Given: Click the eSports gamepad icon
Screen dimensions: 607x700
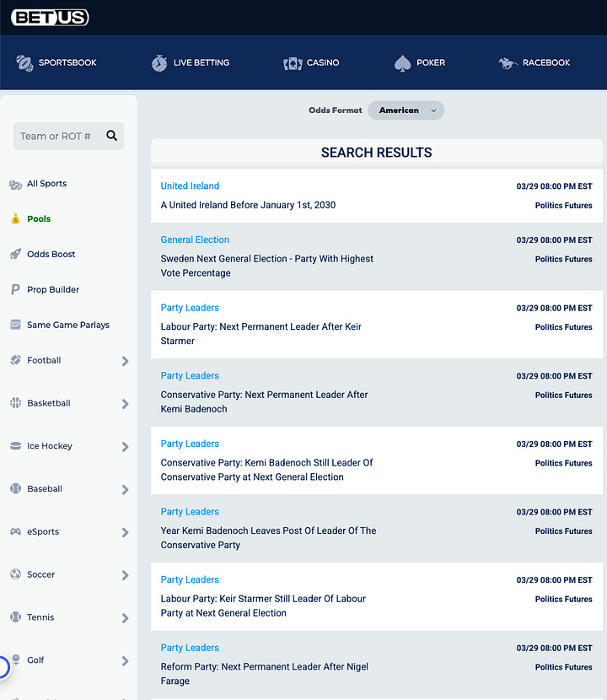Looking at the screenshot, I should [x=16, y=531].
